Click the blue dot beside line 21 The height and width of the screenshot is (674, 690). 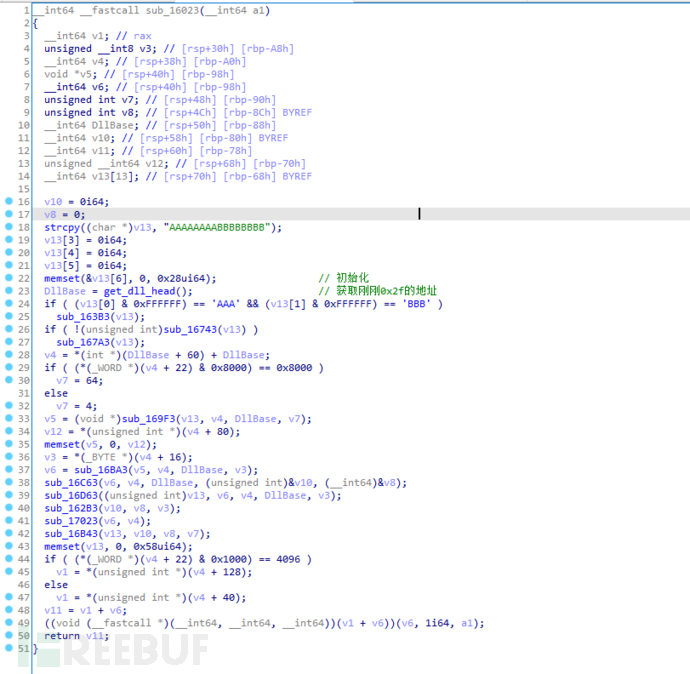(x=9, y=265)
